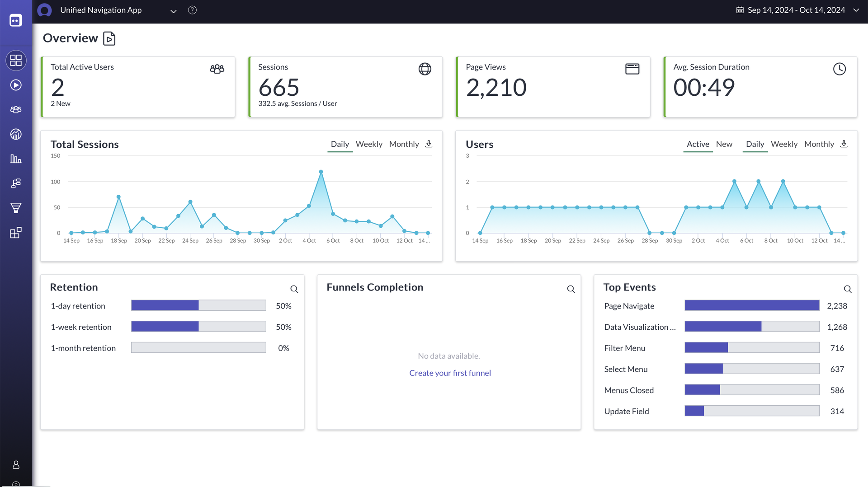Click the Filter Menu event bar
The width and height of the screenshot is (868, 487).
point(752,347)
